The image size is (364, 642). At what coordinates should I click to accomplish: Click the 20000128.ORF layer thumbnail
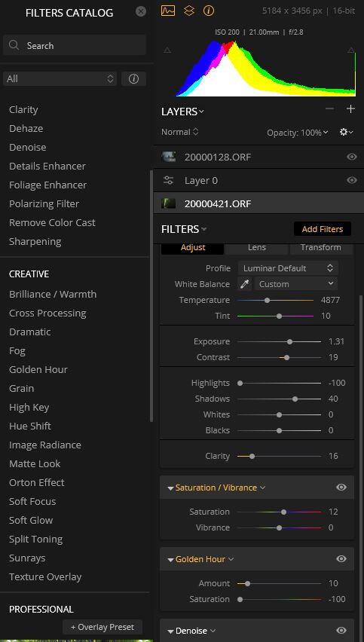(168, 157)
